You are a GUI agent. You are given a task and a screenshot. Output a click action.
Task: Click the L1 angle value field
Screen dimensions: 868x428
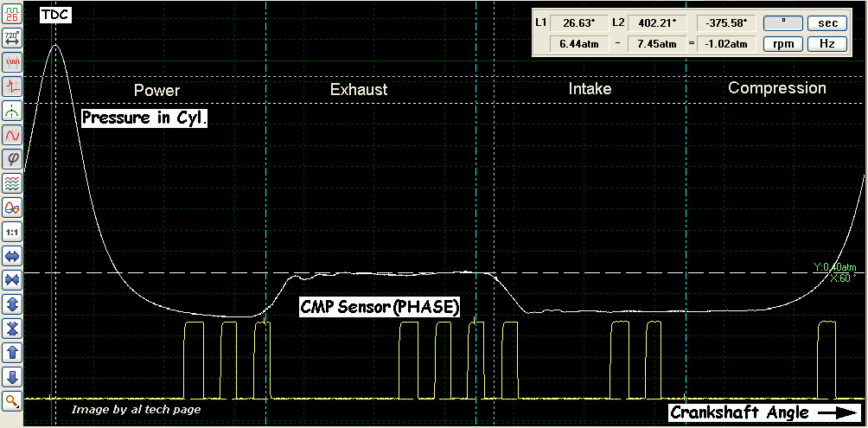tap(578, 22)
